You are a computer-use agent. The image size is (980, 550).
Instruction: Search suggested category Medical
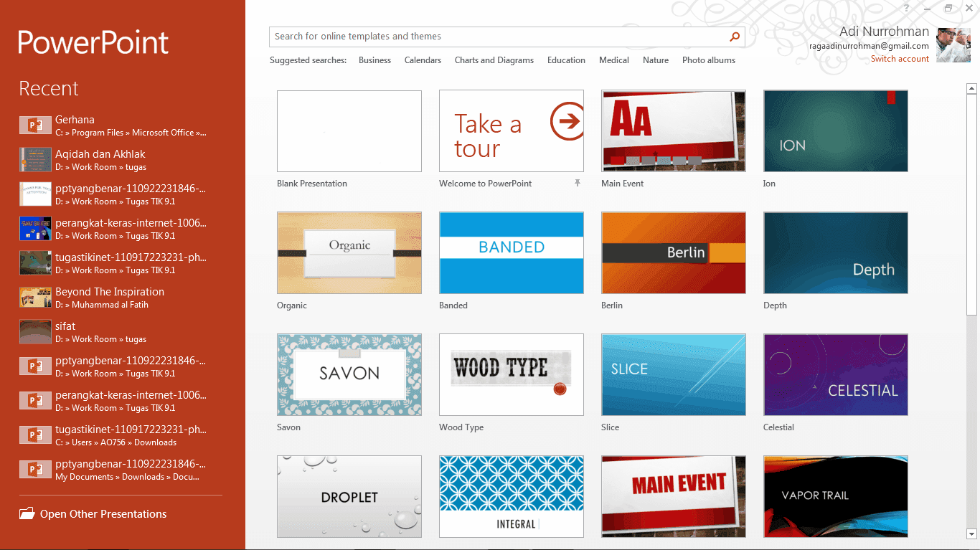pos(614,60)
